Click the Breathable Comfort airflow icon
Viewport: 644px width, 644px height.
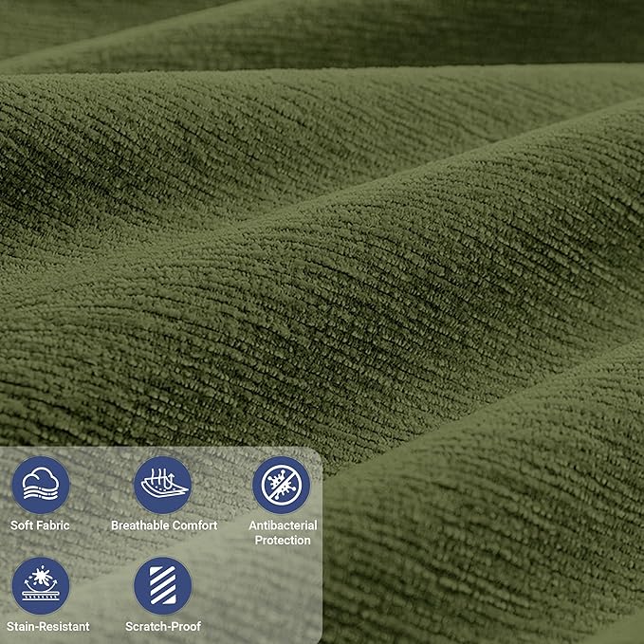point(162,485)
